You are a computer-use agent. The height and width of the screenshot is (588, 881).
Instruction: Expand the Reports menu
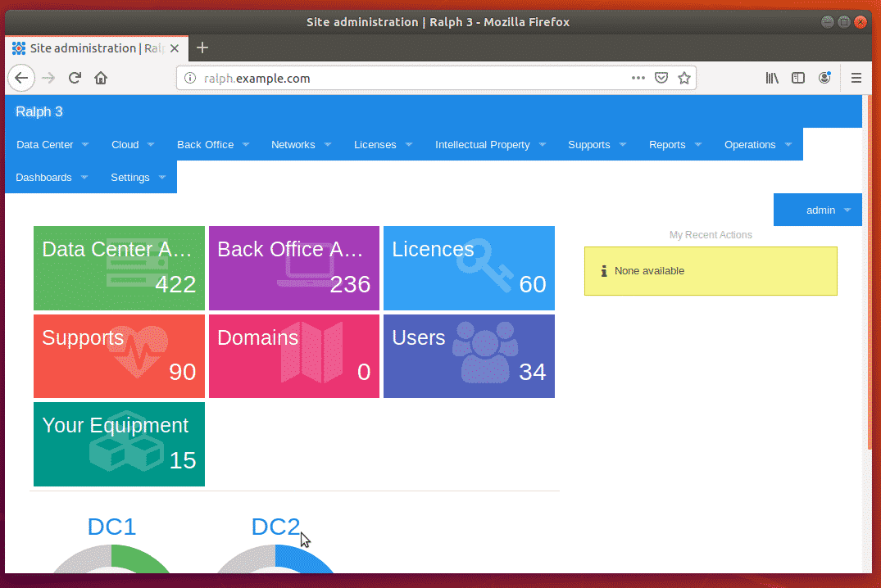tap(675, 144)
